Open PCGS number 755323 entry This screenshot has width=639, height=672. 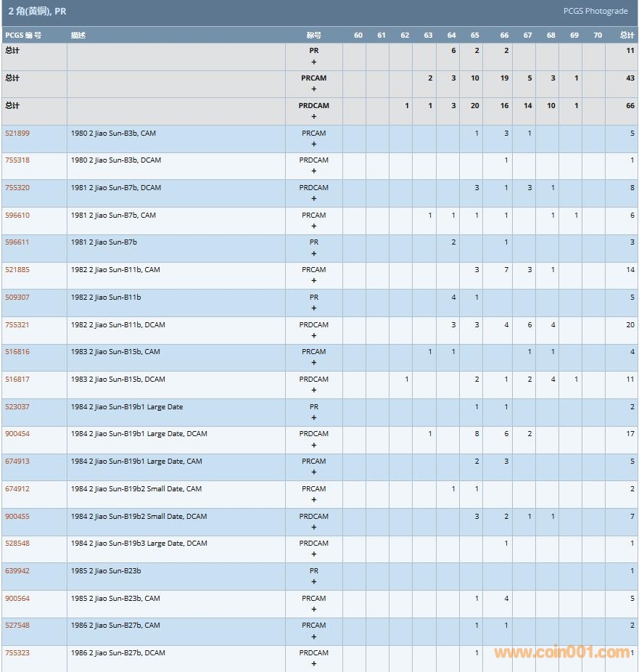point(17,653)
